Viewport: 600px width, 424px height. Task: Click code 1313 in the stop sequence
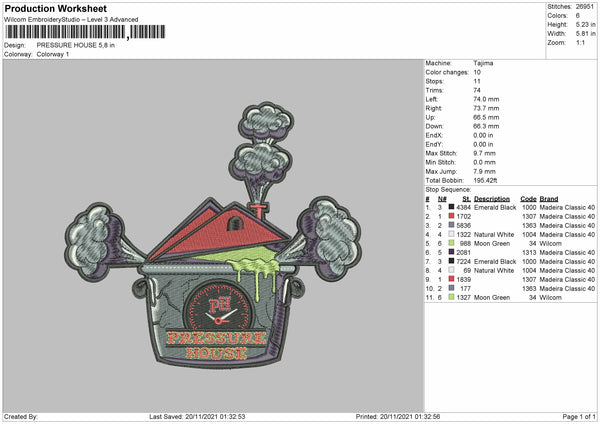[x=529, y=252]
